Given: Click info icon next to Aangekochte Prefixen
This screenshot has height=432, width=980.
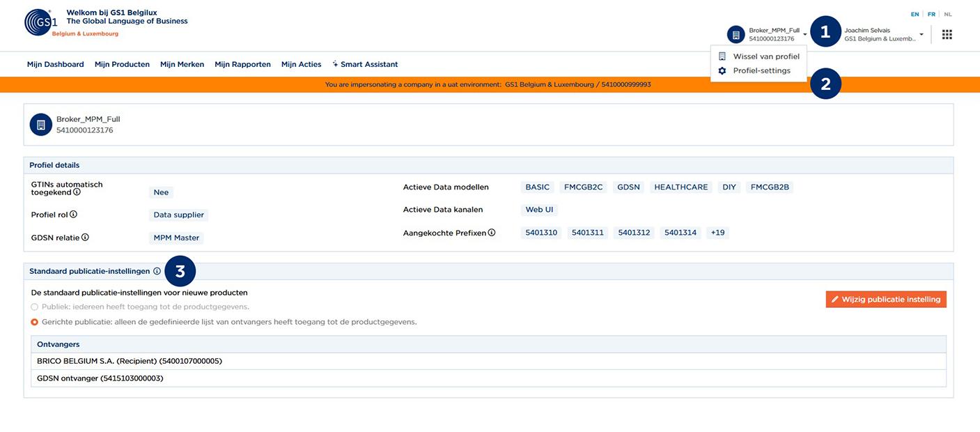Looking at the screenshot, I should click(492, 232).
